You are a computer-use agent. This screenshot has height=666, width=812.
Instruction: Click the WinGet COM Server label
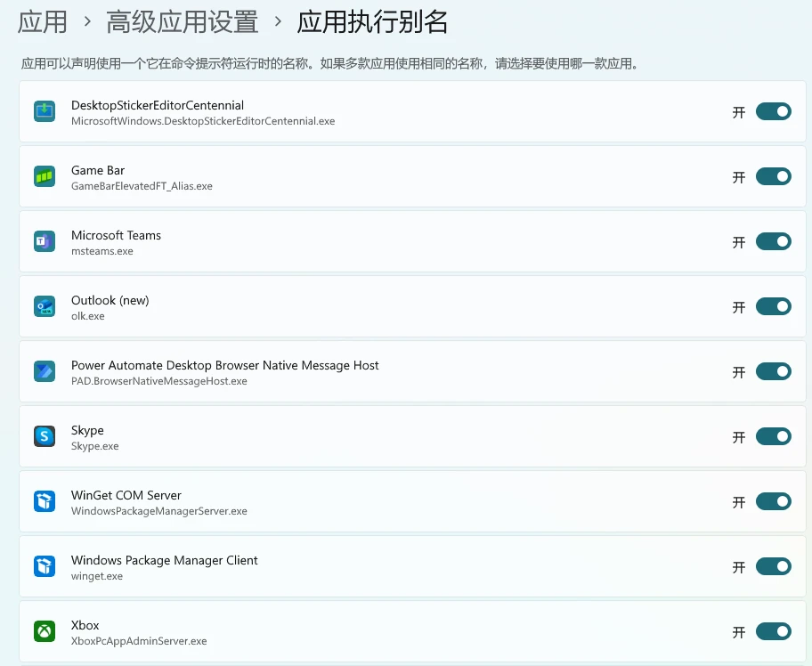[x=126, y=496]
